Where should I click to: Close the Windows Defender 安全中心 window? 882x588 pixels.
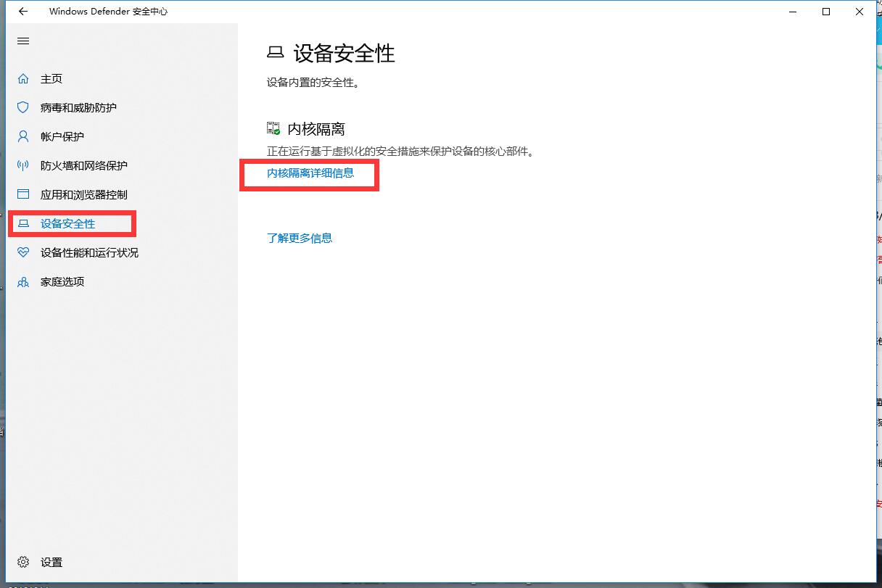coord(860,12)
